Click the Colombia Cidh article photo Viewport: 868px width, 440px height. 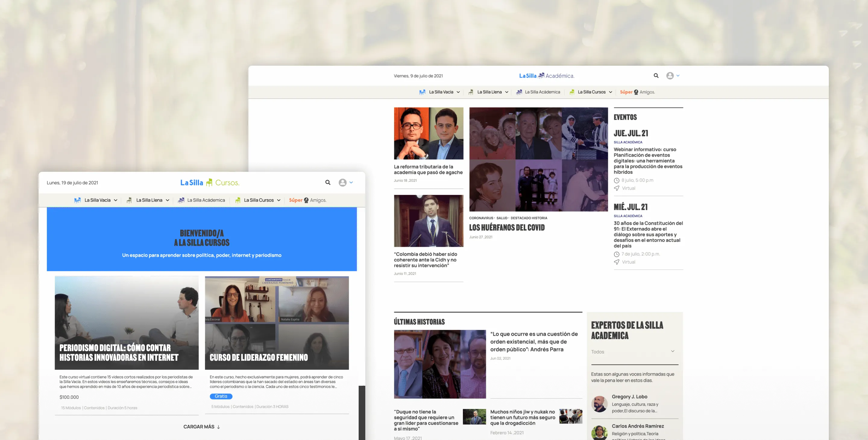(x=429, y=221)
